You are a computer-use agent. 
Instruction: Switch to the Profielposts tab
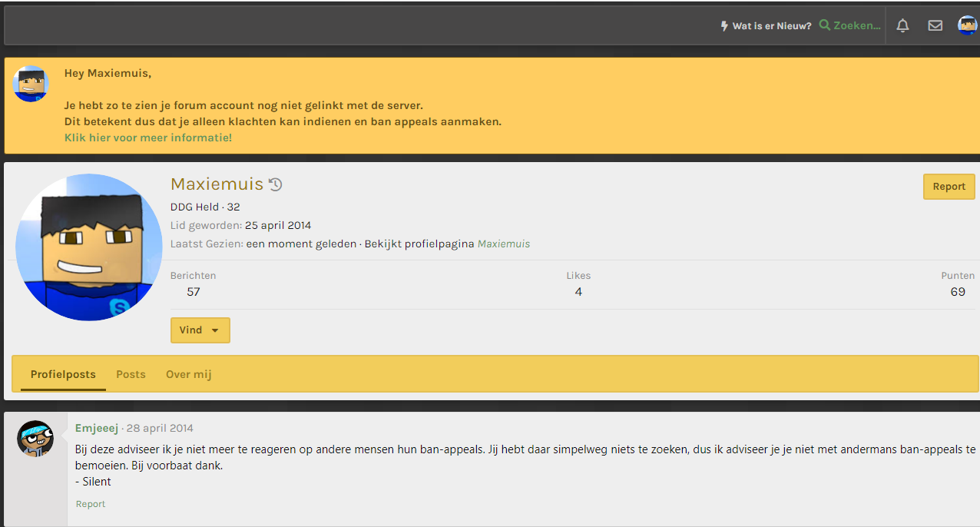tap(63, 374)
